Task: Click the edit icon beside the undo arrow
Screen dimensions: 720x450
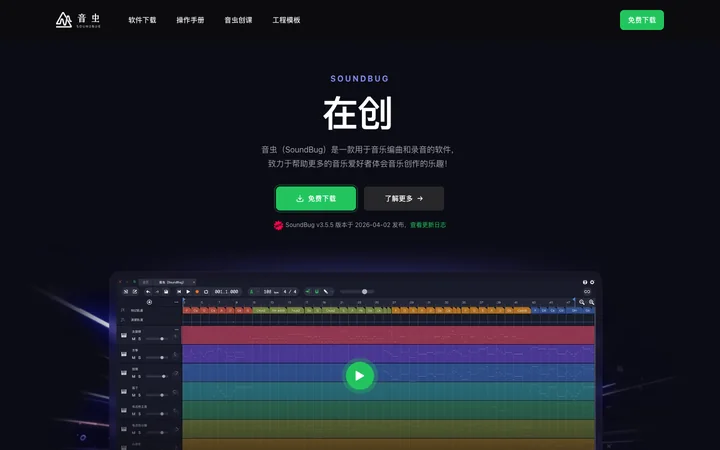Action: tap(135, 292)
